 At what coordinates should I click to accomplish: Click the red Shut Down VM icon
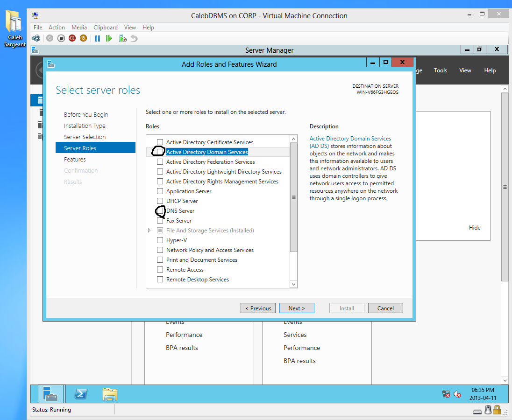(72, 38)
